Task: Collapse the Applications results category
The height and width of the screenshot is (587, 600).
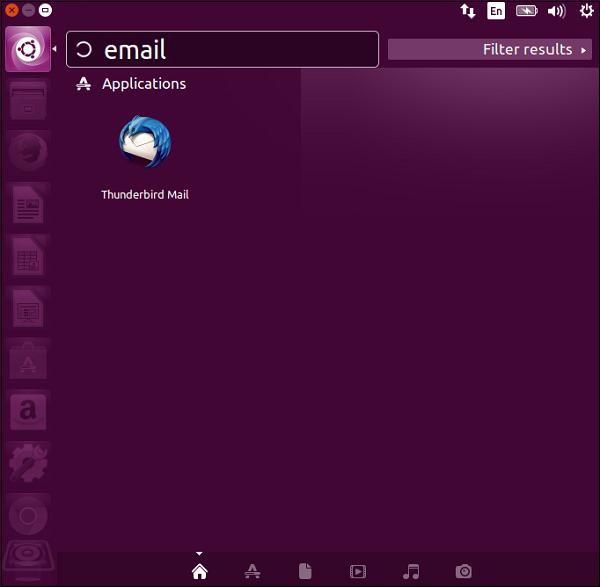Action: click(143, 84)
